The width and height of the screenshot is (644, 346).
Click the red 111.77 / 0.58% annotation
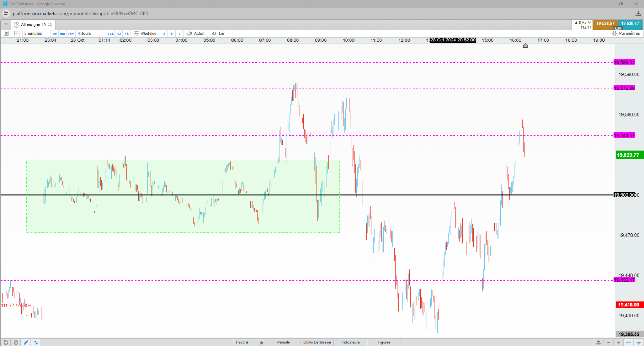pyautogui.click(x=16, y=306)
